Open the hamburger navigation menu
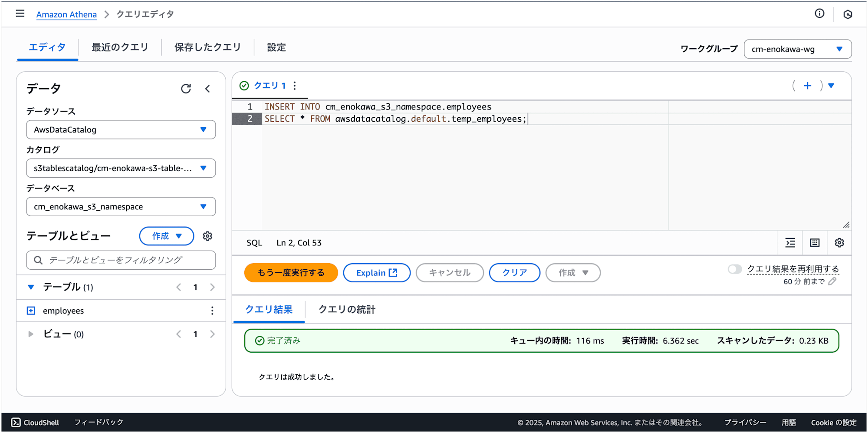868x433 pixels. 20,13
